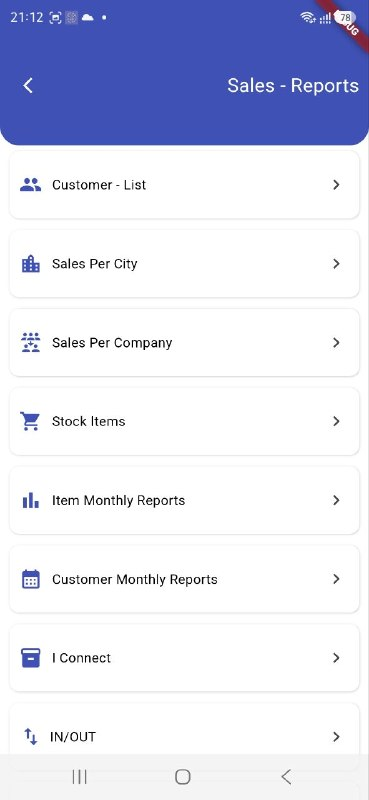Expand Stock Items using its chevron
369x800 pixels.
pyautogui.click(x=336, y=421)
